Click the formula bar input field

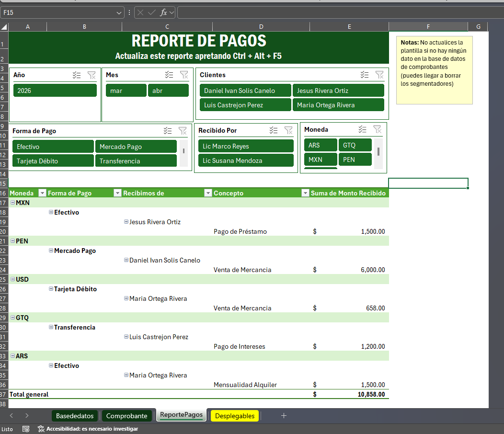coord(341,12)
